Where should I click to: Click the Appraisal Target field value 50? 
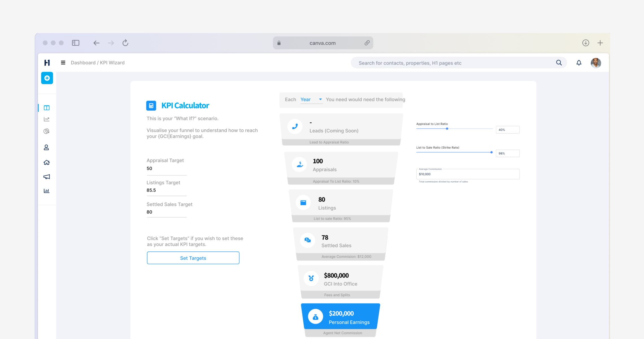coord(167,168)
